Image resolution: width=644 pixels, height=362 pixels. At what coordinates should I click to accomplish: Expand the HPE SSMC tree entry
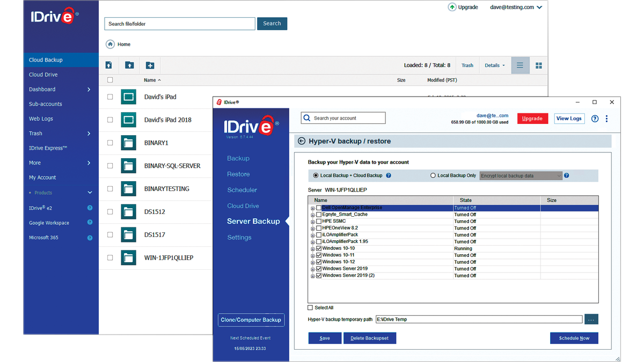pyautogui.click(x=313, y=221)
